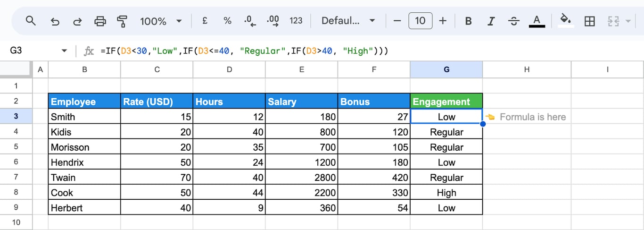This screenshot has width=644, height=230.
Task: Click the fill handle on cell G3
Action: pyautogui.click(x=483, y=124)
